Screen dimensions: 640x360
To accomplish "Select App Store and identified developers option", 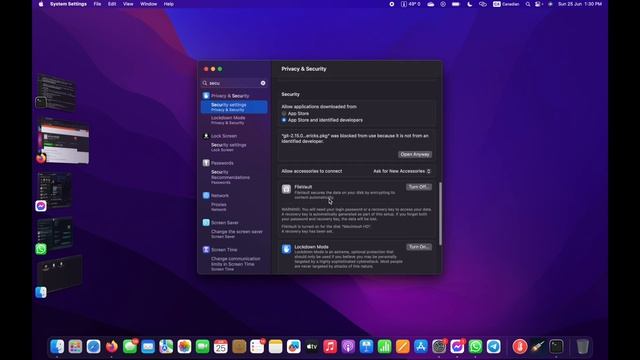I will [x=284, y=120].
